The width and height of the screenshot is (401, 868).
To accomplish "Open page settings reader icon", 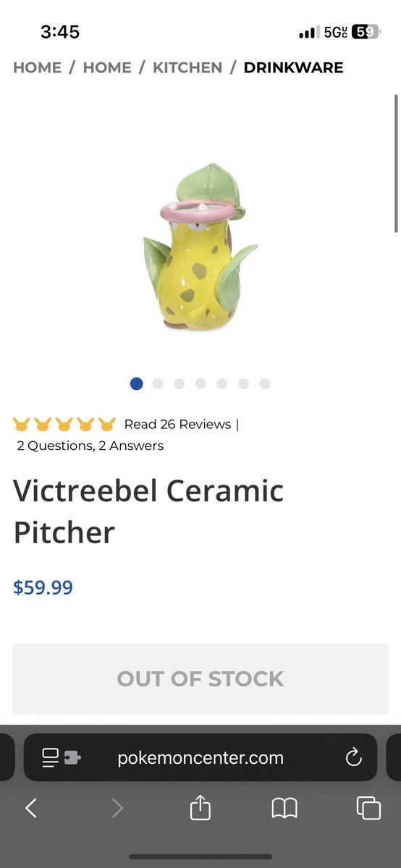I will tap(61, 757).
